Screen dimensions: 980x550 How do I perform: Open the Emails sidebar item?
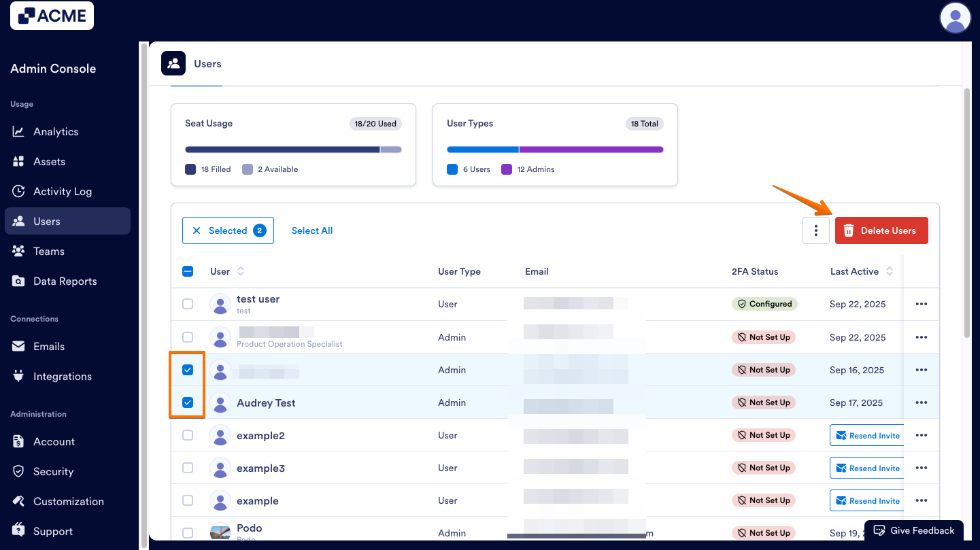(x=48, y=347)
